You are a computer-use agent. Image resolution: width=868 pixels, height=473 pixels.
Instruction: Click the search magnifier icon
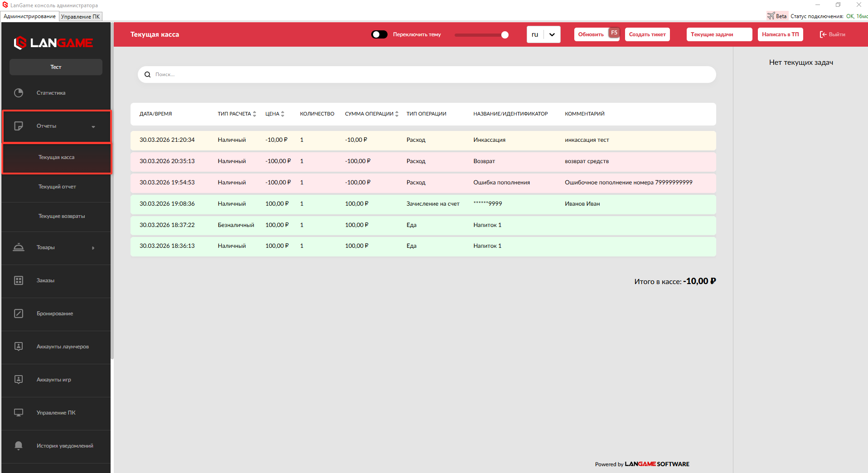pyautogui.click(x=147, y=75)
